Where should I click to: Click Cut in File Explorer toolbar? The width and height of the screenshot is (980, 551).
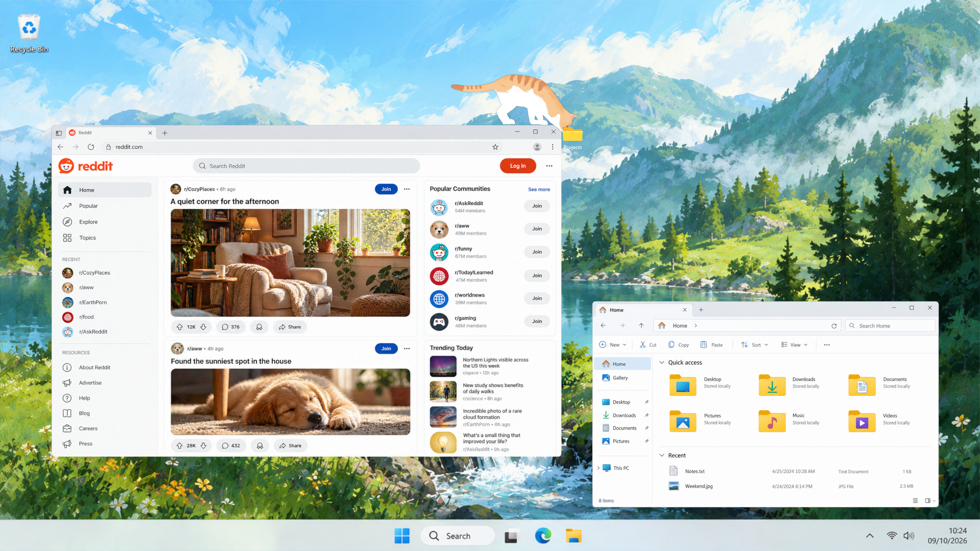tap(648, 345)
